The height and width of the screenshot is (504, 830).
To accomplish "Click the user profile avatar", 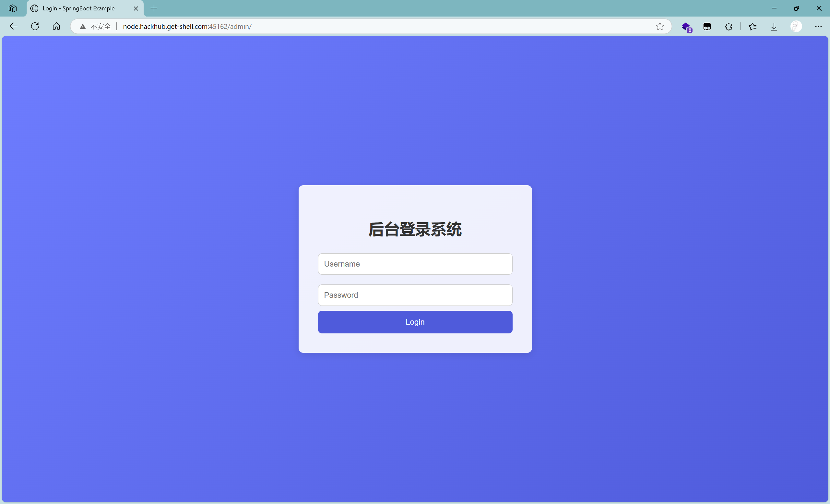I will tap(796, 27).
